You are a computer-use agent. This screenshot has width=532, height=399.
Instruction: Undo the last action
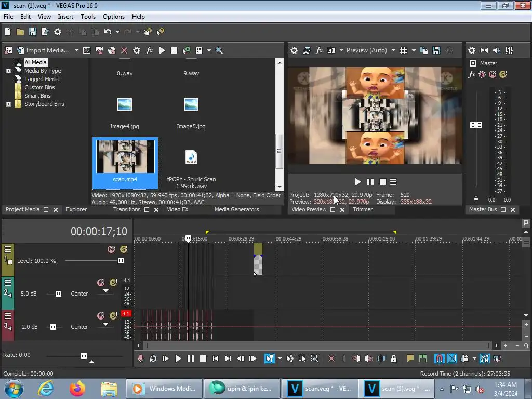108,32
